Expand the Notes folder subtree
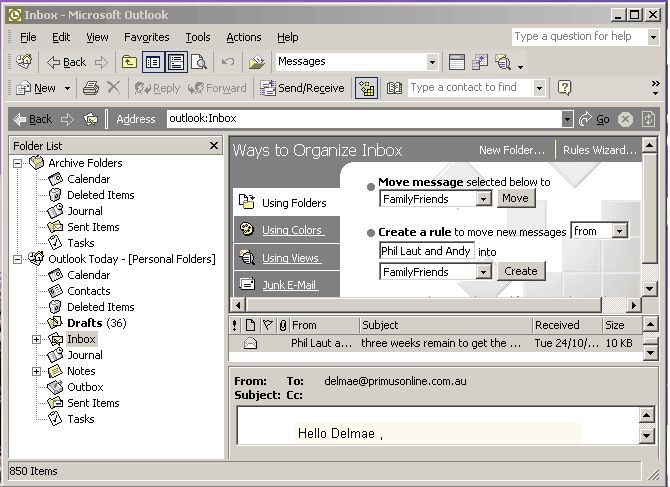 [x=36, y=371]
